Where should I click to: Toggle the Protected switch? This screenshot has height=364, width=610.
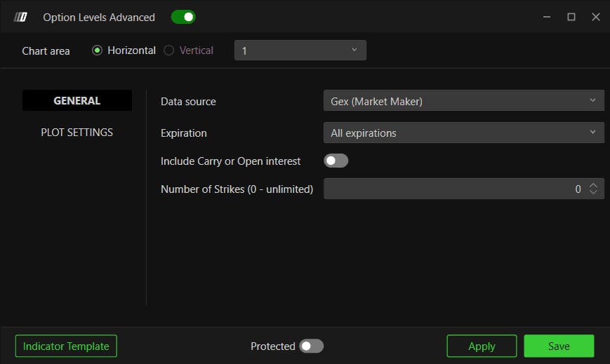pyautogui.click(x=311, y=346)
